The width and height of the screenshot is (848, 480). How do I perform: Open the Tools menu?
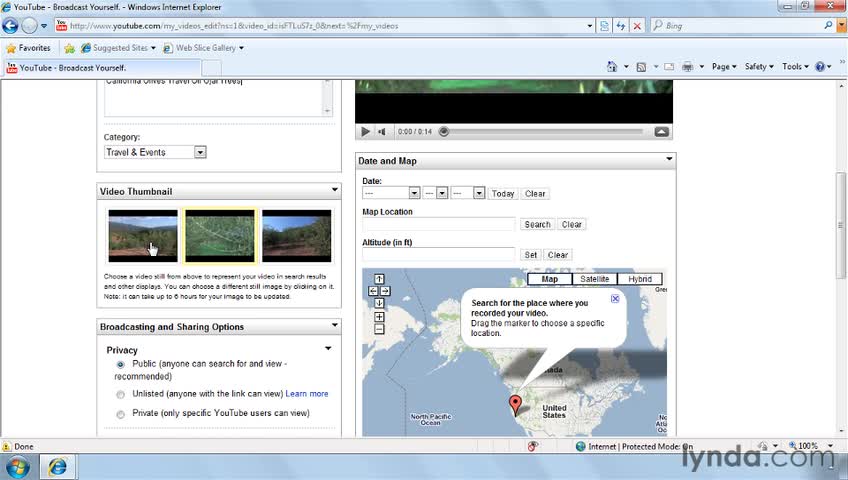pos(795,66)
